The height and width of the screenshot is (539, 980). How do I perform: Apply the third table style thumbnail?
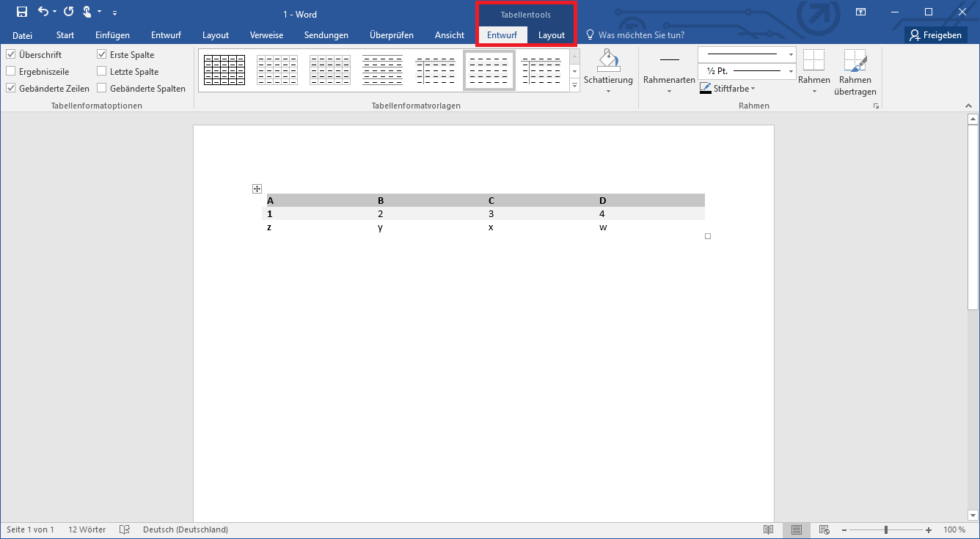point(330,70)
